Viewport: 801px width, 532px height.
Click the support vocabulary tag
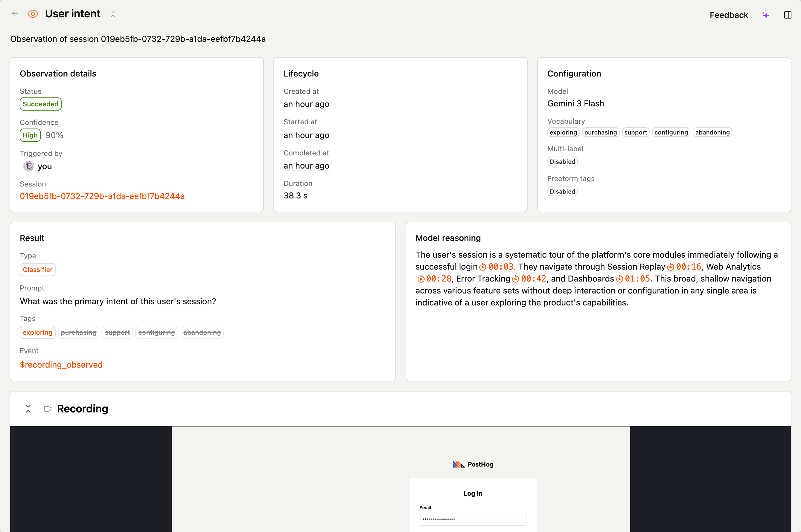(x=636, y=132)
